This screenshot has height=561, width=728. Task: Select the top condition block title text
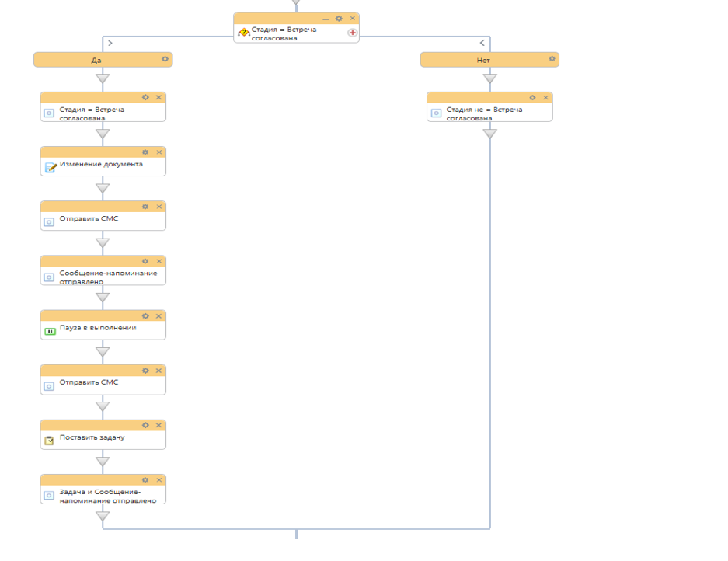(x=284, y=33)
